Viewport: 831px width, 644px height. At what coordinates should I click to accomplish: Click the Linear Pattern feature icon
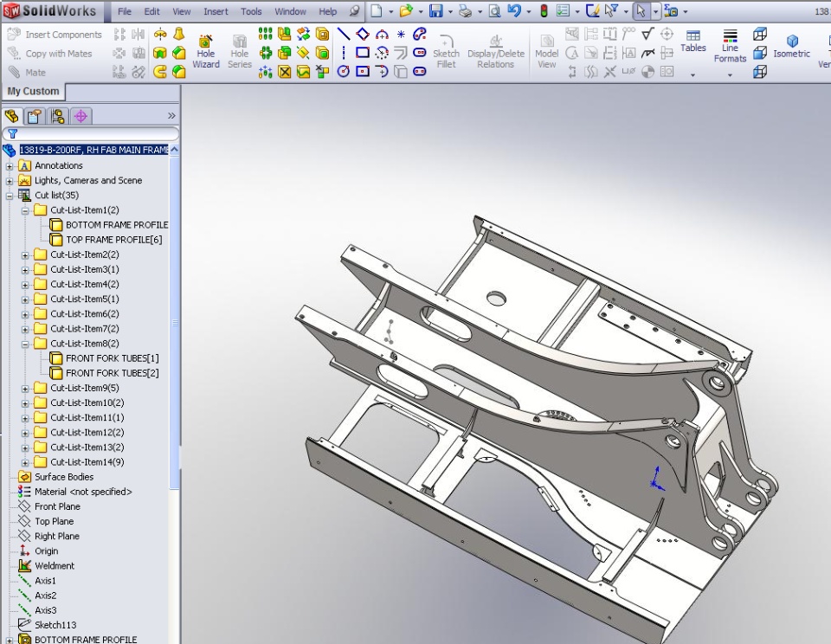click(x=265, y=35)
